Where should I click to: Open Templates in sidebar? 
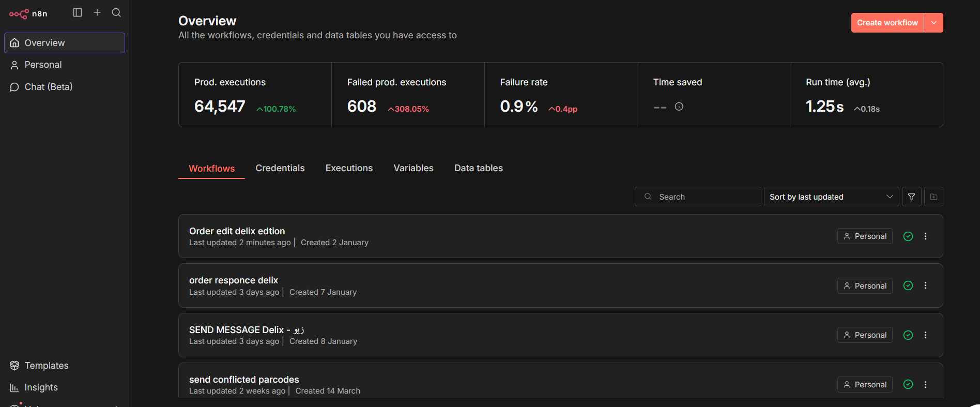tap(65, 366)
